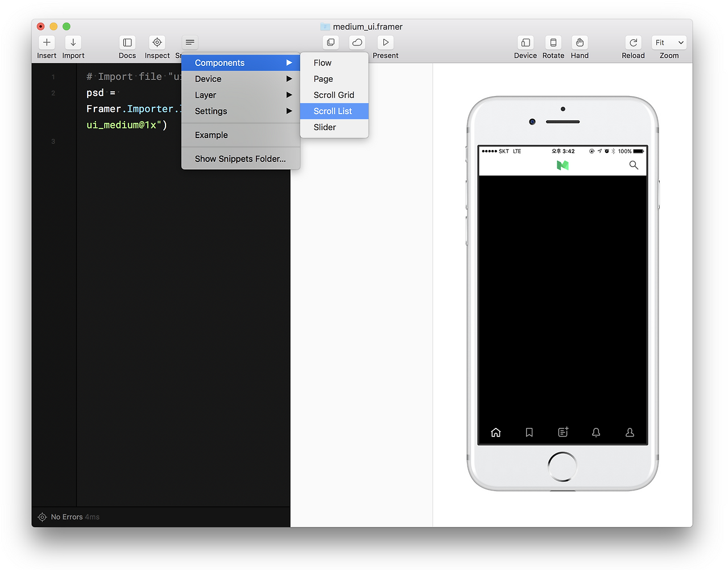This screenshot has height=570, width=728.
Task: Open the Components submenu
Action: tap(241, 63)
